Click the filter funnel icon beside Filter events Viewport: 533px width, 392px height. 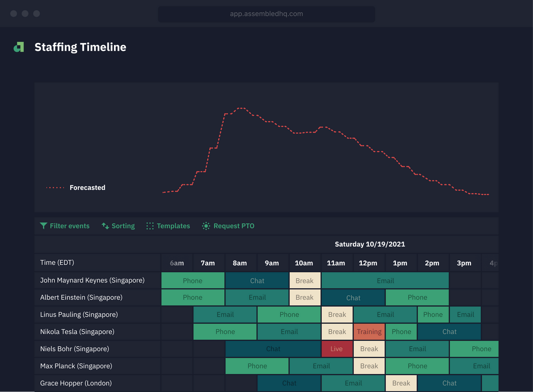pos(43,225)
